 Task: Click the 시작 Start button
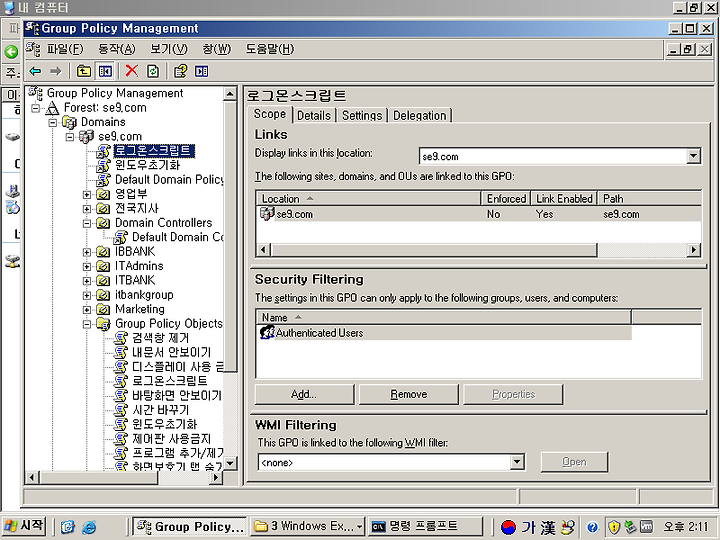click(25, 526)
